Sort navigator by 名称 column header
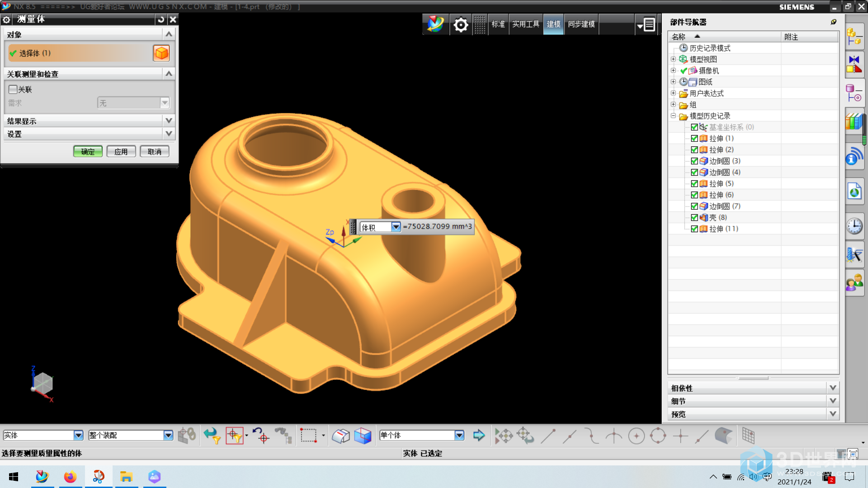 tap(725, 37)
